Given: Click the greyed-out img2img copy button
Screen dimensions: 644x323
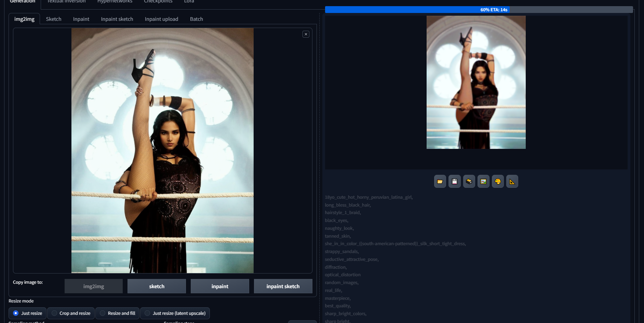Looking at the screenshot, I should (94, 286).
